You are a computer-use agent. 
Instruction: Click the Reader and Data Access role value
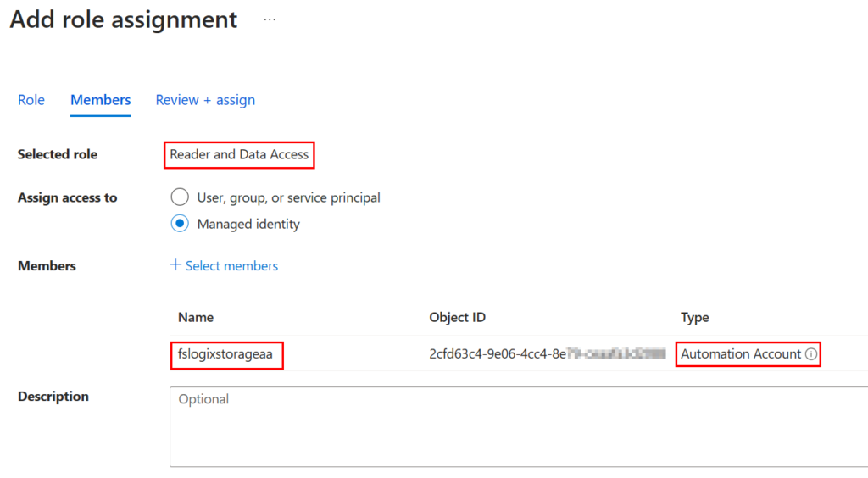(239, 154)
